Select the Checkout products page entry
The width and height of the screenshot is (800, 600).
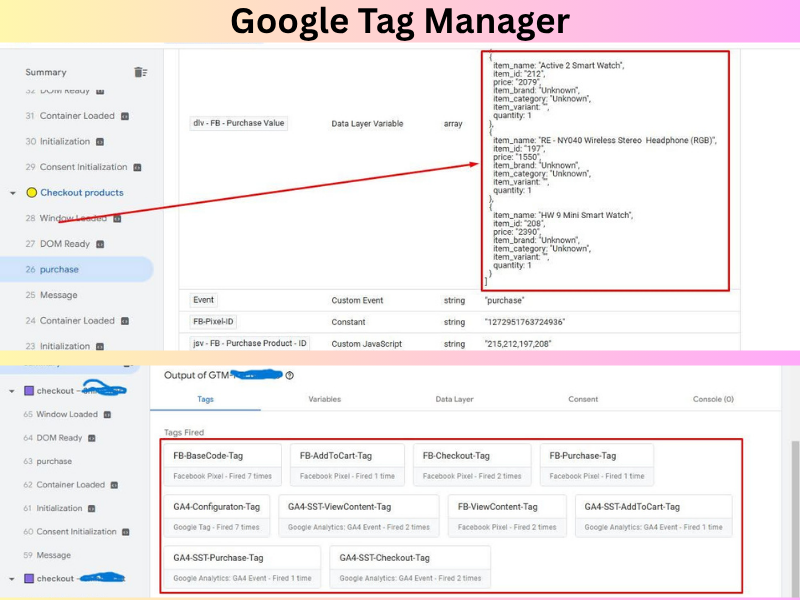82,192
